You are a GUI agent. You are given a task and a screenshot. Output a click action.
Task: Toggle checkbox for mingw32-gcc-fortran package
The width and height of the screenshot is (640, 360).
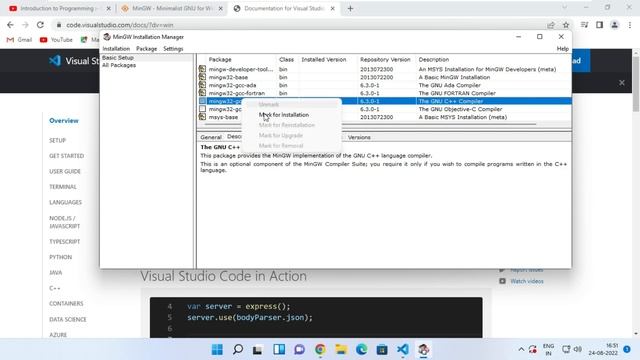click(x=202, y=93)
